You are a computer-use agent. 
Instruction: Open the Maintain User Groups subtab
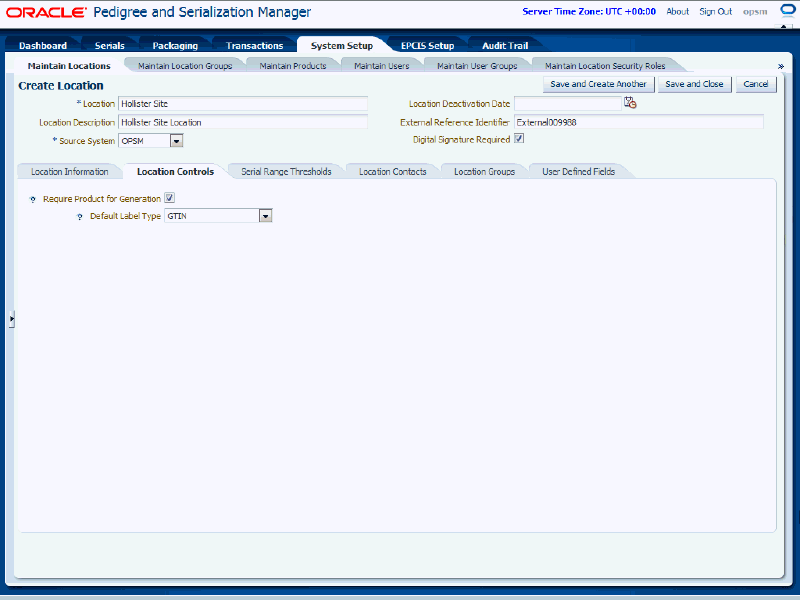[477, 66]
